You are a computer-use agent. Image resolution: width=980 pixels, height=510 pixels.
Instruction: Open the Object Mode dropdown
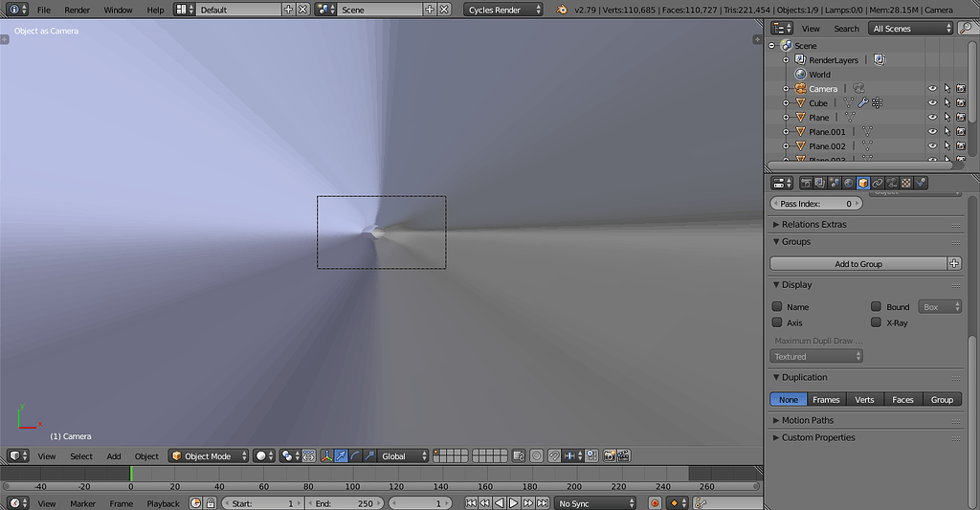pyautogui.click(x=208, y=456)
